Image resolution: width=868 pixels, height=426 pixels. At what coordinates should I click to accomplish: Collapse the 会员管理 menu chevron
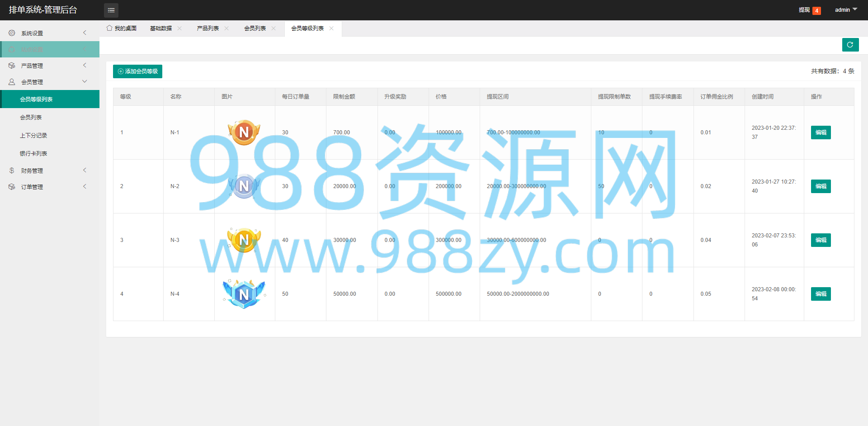[x=85, y=81]
